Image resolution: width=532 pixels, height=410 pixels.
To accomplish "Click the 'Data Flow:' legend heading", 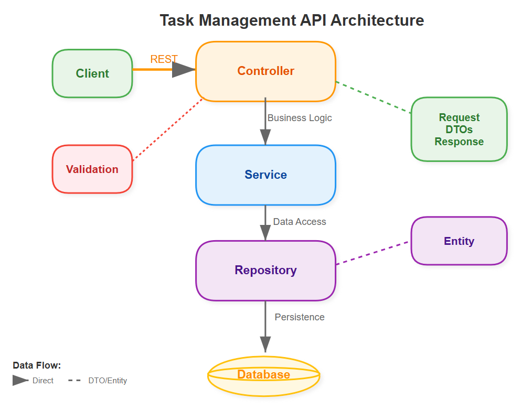I will click(x=37, y=365).
